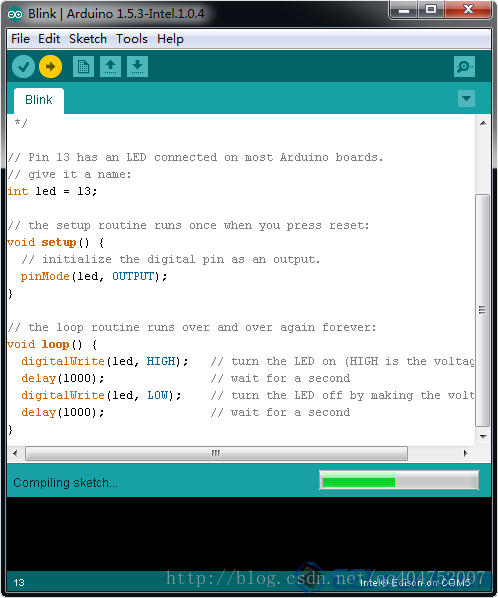Viewport: 498px width, 598px height.
Task: Minimize the Arduino window
Action: (404, 10)
